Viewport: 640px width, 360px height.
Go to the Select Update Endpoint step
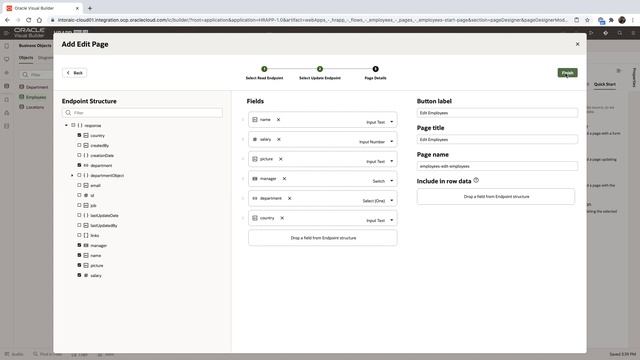coord(320,69)
